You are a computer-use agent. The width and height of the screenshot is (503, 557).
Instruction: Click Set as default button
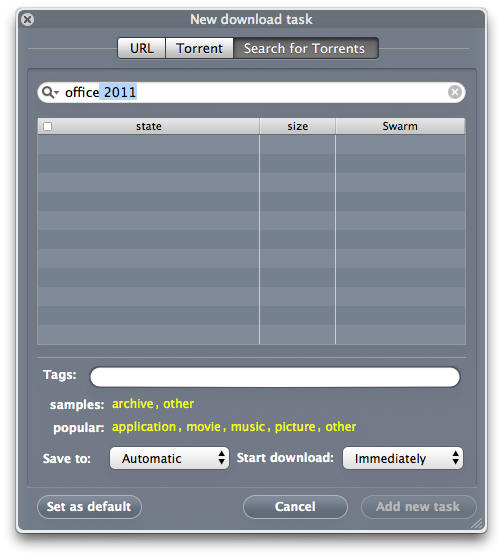coord(89,507)
